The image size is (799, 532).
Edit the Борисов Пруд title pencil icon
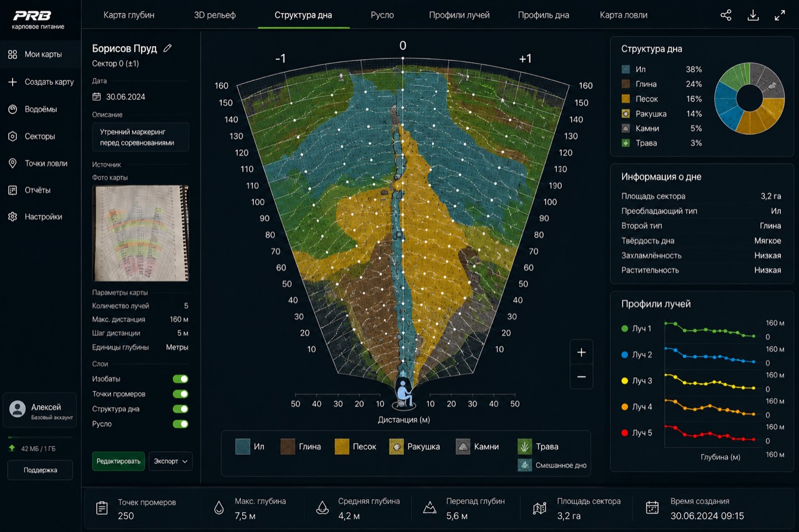pos(167,48)
